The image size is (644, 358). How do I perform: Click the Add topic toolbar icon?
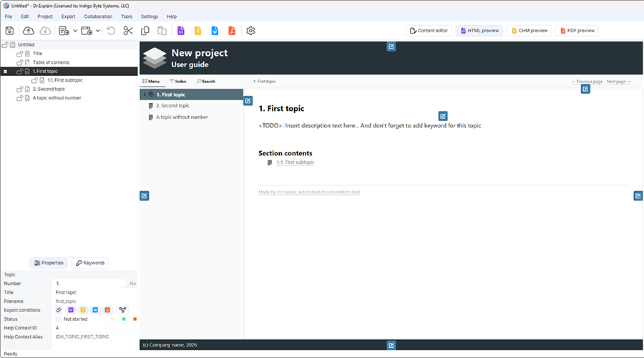[64, 31]
